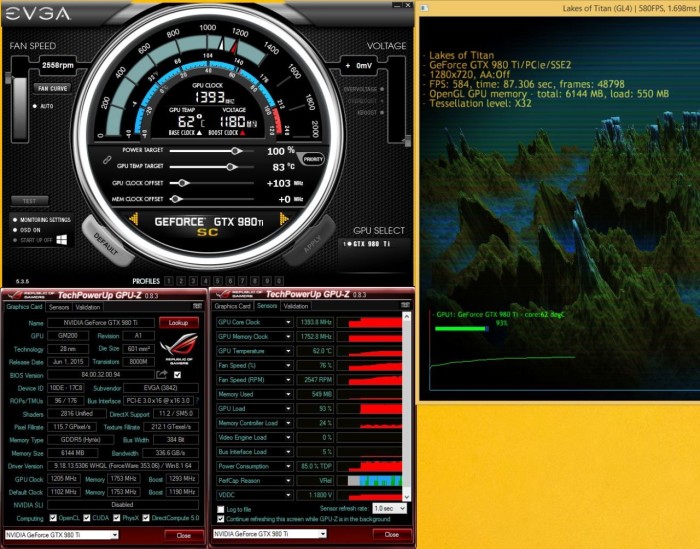Click the camera icon in the GPU-Z Sensors window
Viewport: 700px width, 549px height.
tap(405, 305)
